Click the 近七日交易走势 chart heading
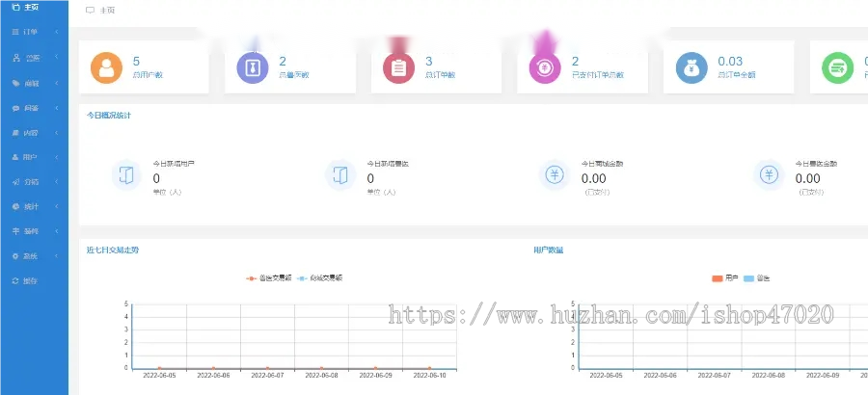 click(113, 250)
